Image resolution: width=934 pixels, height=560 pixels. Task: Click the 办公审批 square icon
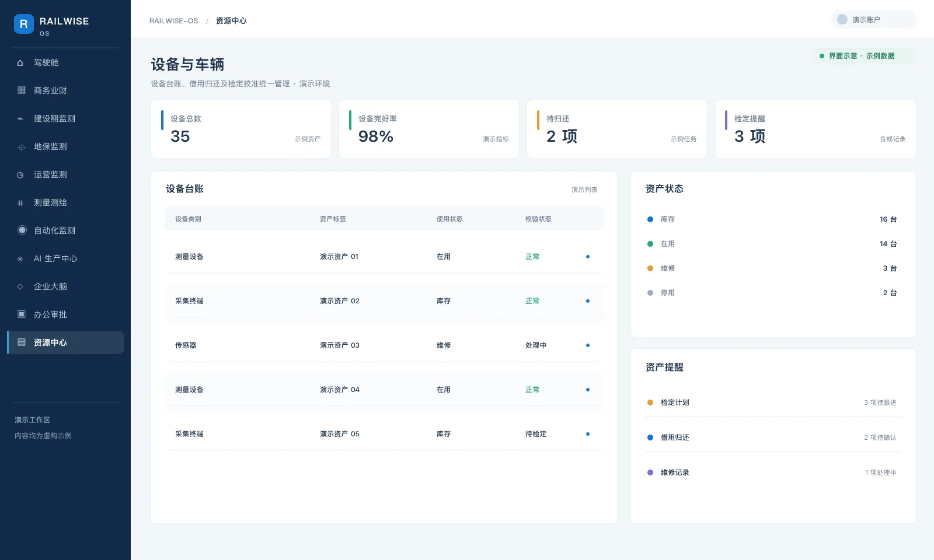[22, 314]
